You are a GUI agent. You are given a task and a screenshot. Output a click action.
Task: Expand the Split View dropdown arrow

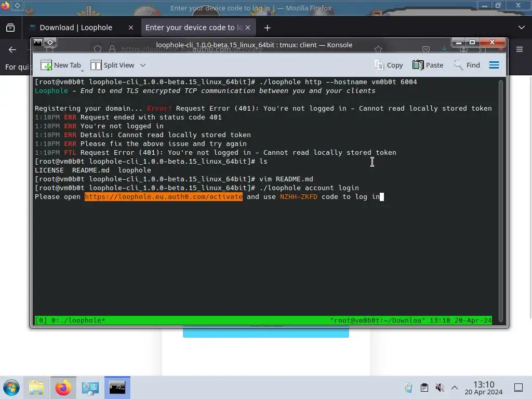(143, 65)
